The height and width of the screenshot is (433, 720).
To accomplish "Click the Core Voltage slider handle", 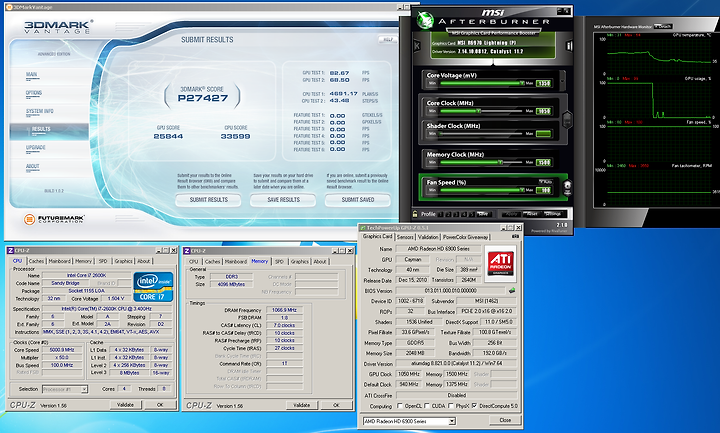I will click(522, 84).
